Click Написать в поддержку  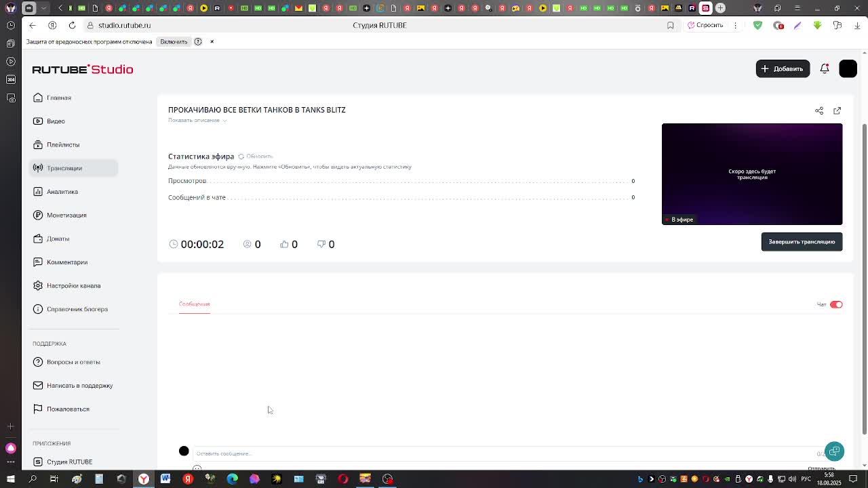73,386
